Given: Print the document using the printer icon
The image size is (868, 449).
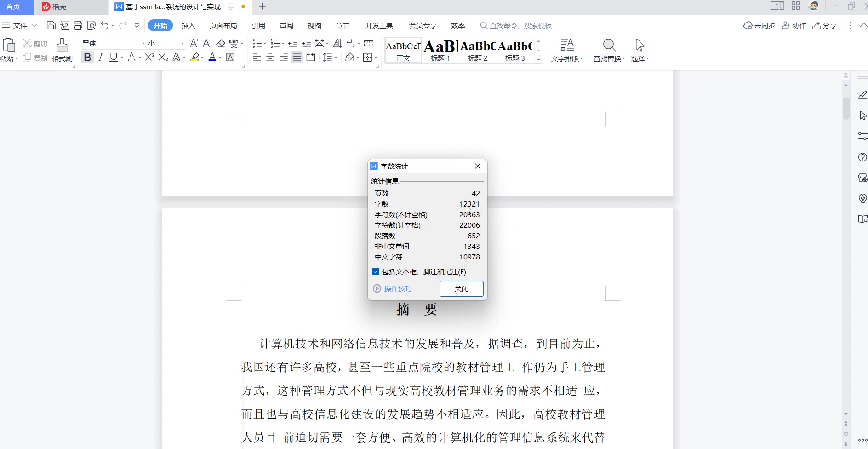Looking at the screenshot, I should point(78,25).
